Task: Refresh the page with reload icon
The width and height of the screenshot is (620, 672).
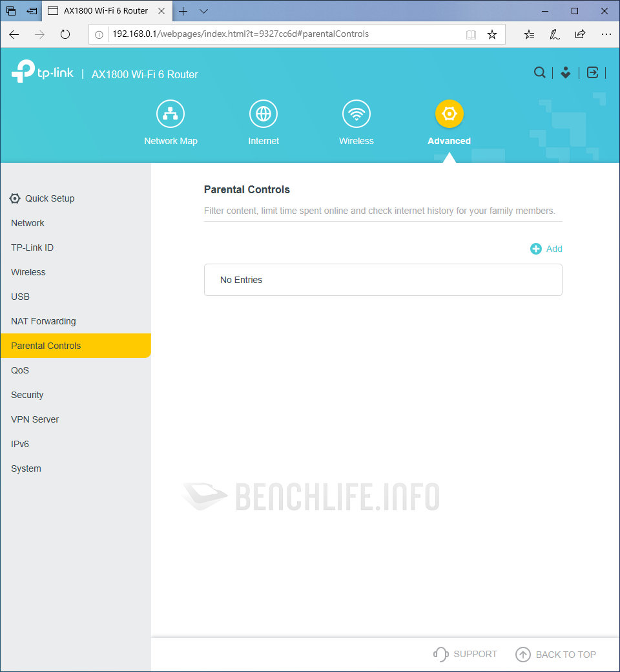Action: [65, 34]
